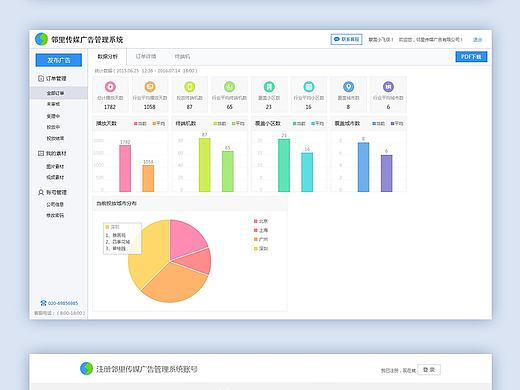The height and width of the screenshot is (390, 520).
Task: Open 视频素材 in the sidebar
Action: click(55, 177)
